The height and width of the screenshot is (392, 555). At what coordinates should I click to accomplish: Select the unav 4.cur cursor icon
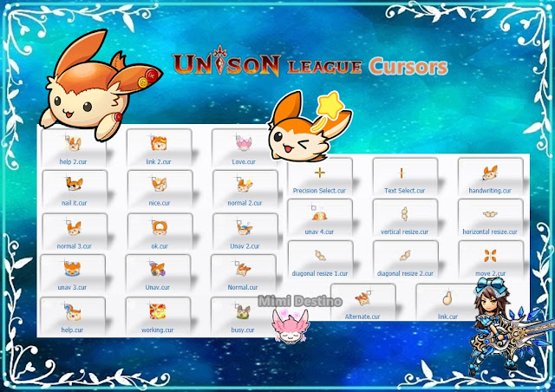(319, 212)
